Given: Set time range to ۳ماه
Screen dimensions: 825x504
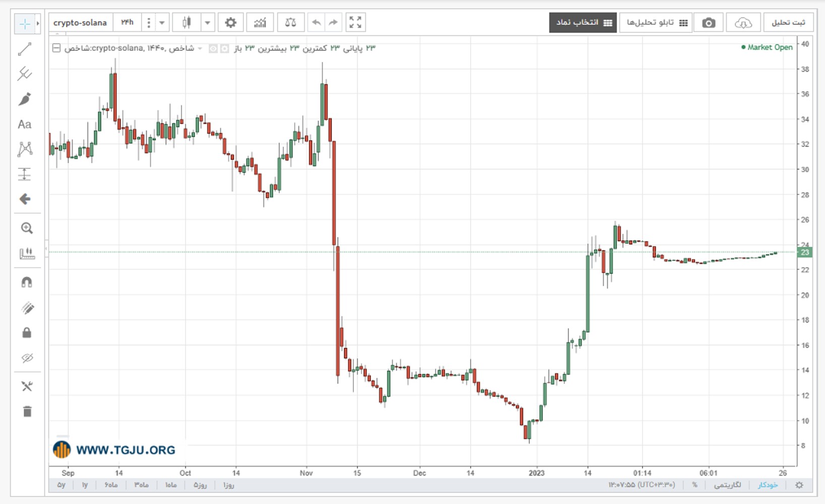Looking at the screenshot, I should [141, 485].
